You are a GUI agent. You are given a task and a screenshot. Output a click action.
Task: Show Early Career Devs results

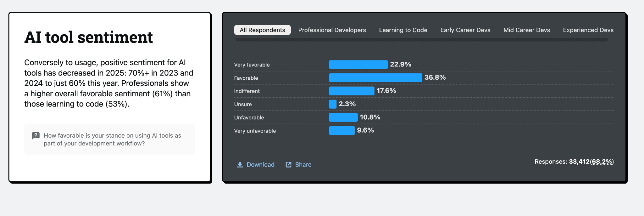(465, 30)
